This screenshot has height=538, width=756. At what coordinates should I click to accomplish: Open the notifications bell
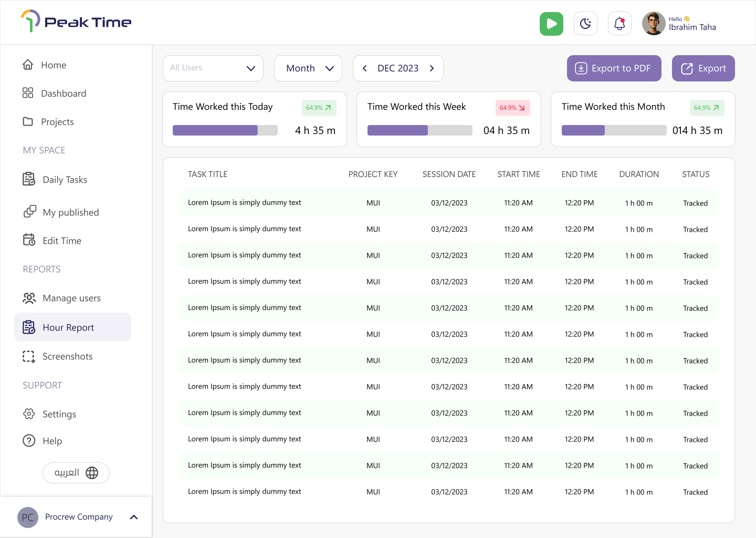coord(619,24)
